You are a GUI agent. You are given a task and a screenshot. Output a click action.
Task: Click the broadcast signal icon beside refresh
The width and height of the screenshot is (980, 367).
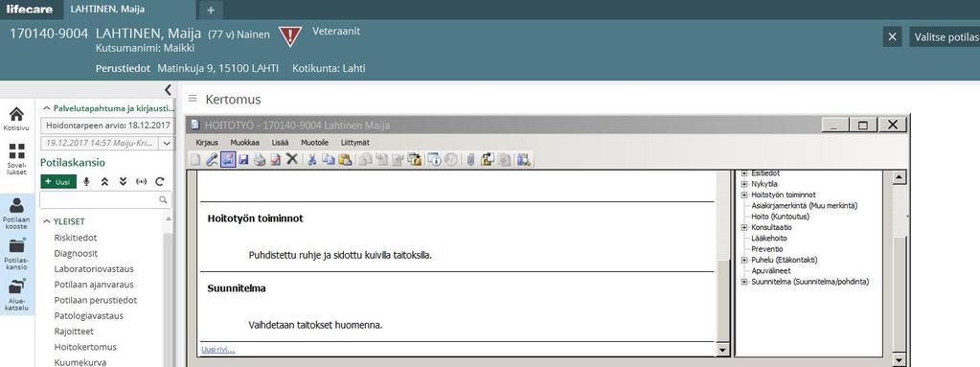coord(141,182)
